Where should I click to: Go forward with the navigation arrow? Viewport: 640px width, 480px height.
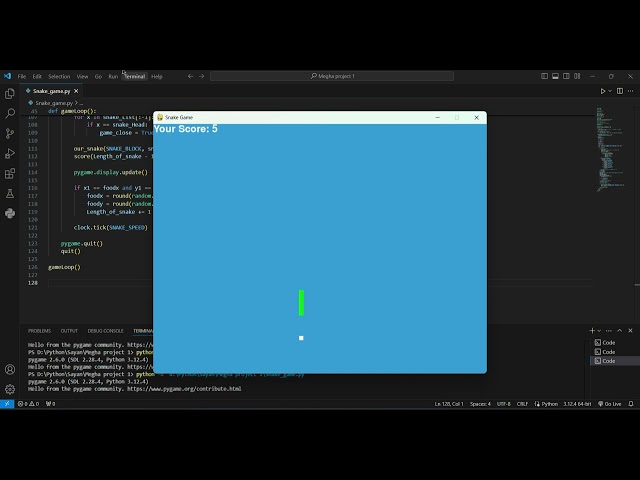coord(202,76)
